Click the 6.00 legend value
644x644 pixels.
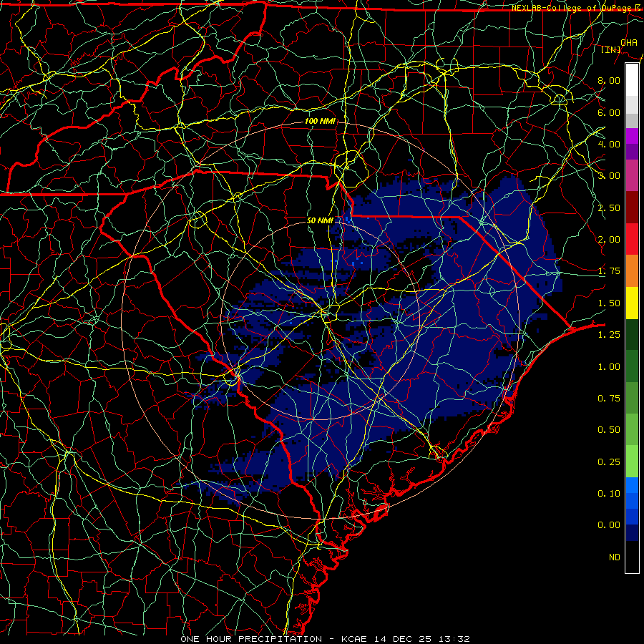point(609,112)
